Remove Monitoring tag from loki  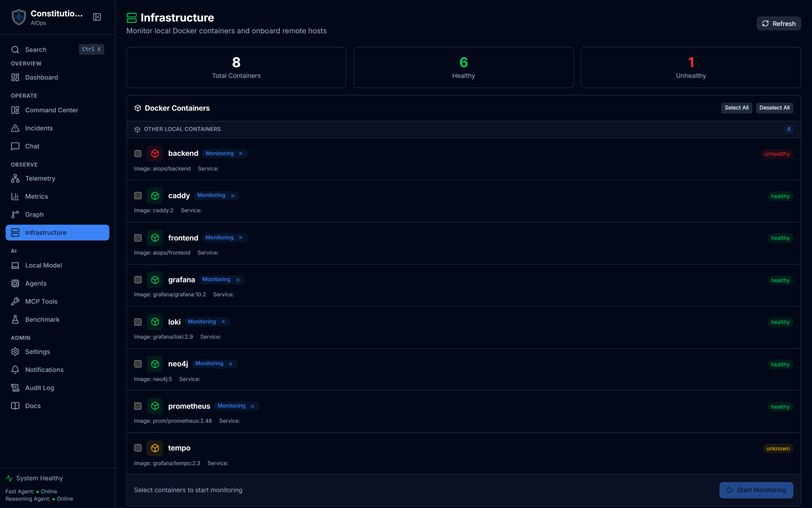(223, 321)
